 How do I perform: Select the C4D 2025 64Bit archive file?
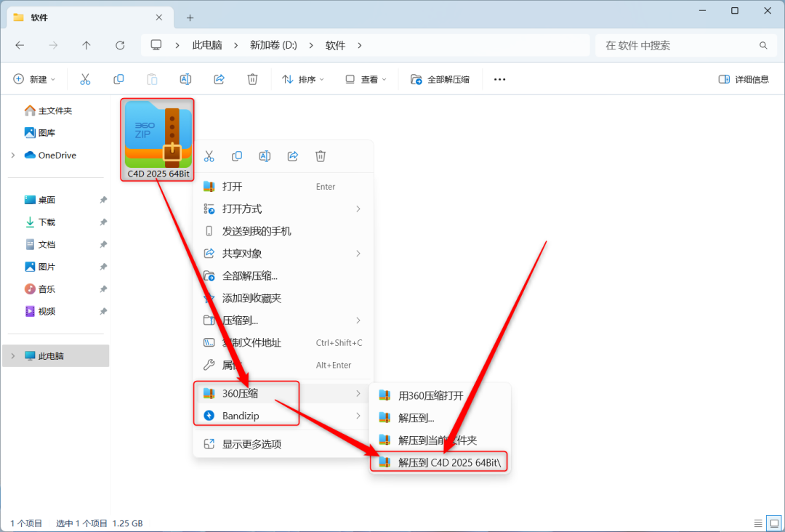157,139
